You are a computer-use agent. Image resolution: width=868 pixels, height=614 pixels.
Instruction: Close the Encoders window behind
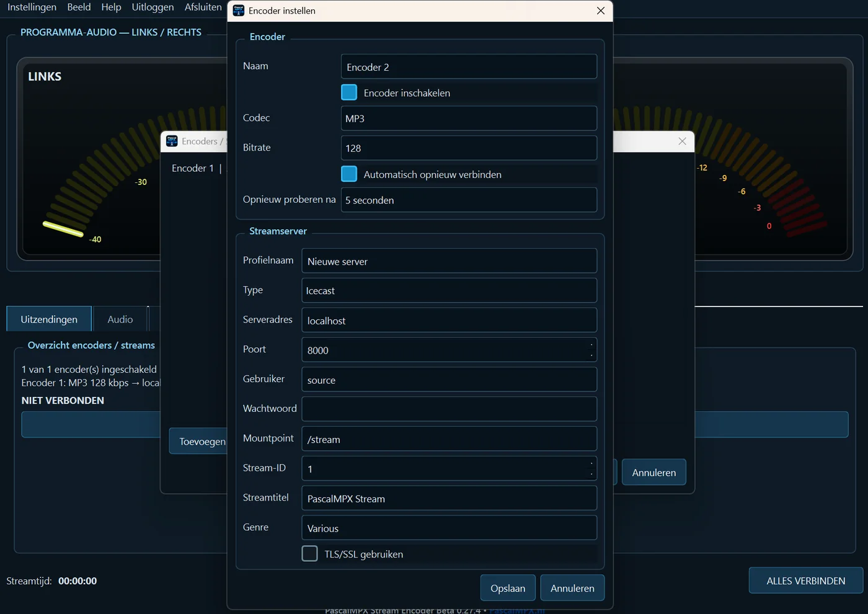(682, 141)
